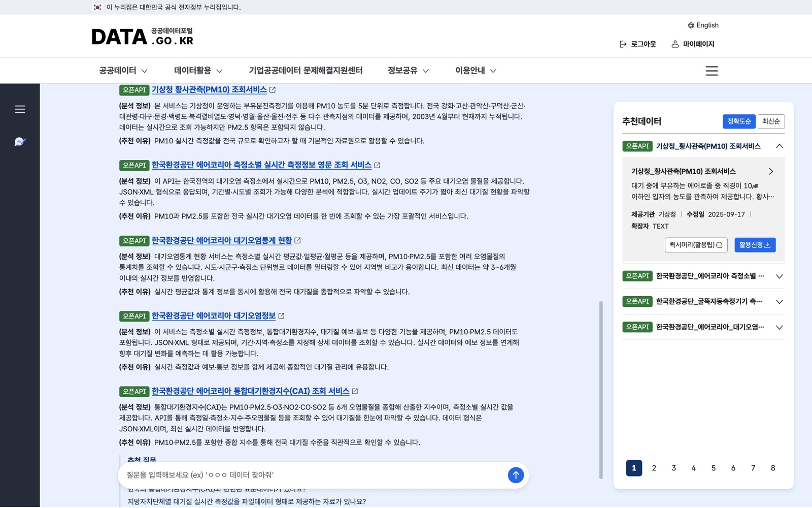This screenshot has height=508, width=812.
Task: Open 기상청 황사관측(PM10) 조회서비스 link
Action: tap(209, 90)
